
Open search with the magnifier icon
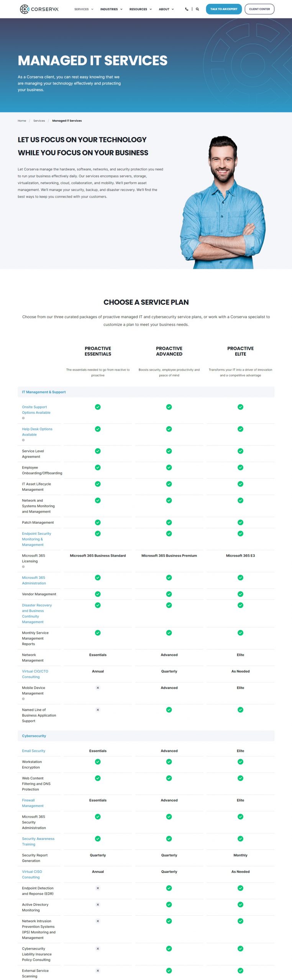[x=197, y=9]
